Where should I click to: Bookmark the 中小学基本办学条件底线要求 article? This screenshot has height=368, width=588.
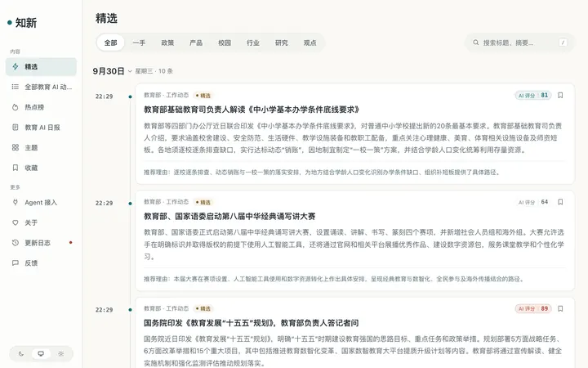(x=560, y=96)
